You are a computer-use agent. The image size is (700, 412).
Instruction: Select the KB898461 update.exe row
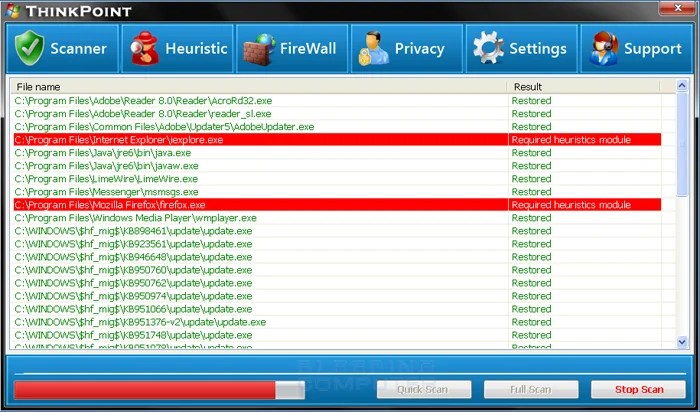coord(337,231)
